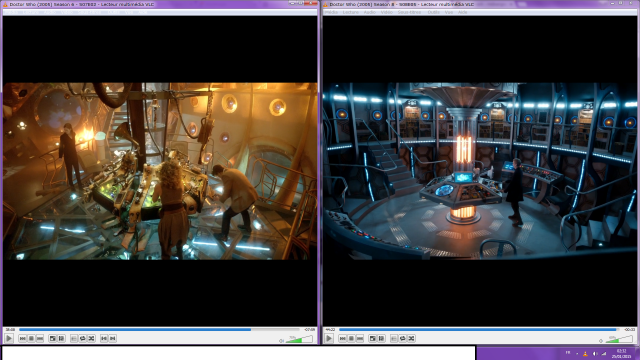Adjust the right player's volume slider

point(620,339)
